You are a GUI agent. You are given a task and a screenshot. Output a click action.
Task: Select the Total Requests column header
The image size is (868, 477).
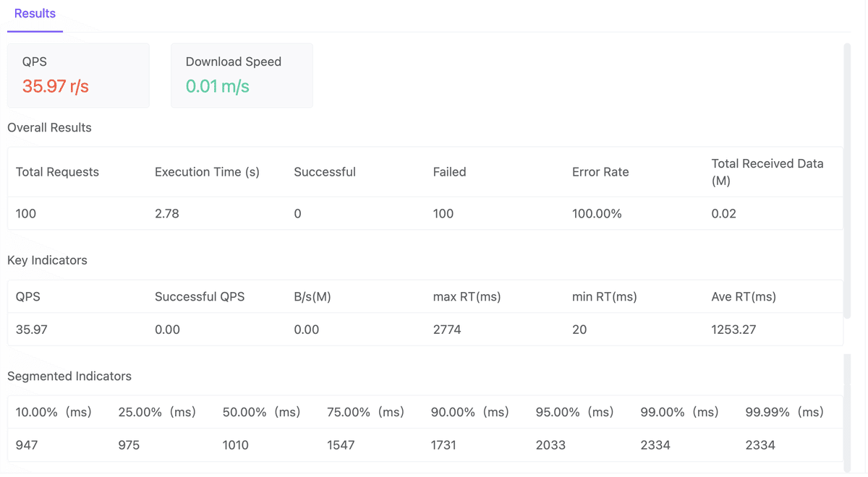coord(57,172)
